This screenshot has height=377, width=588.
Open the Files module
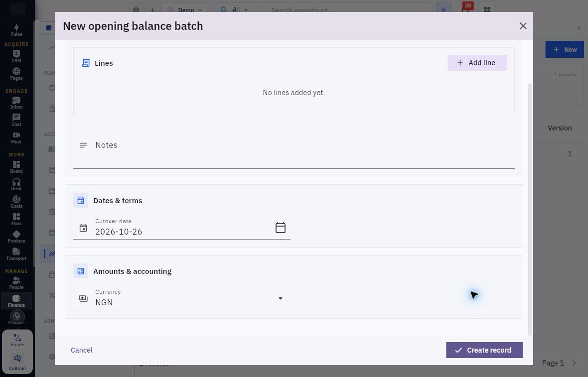16,219
